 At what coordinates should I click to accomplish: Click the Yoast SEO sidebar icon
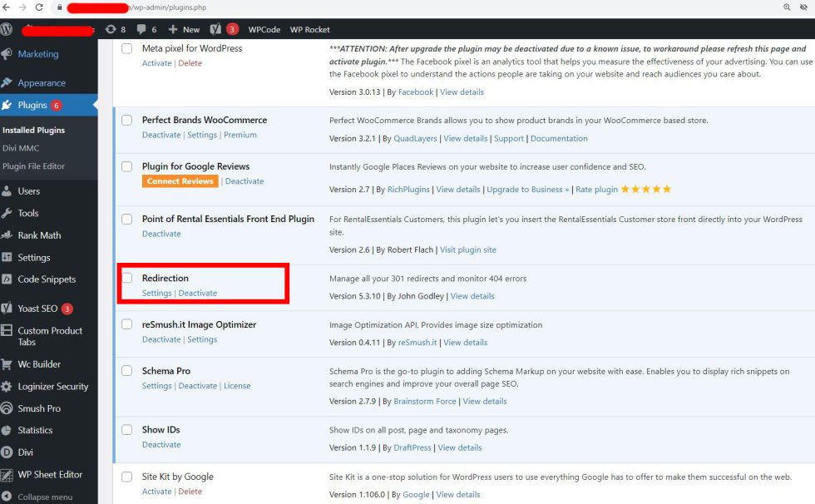(x=7, y=308)
